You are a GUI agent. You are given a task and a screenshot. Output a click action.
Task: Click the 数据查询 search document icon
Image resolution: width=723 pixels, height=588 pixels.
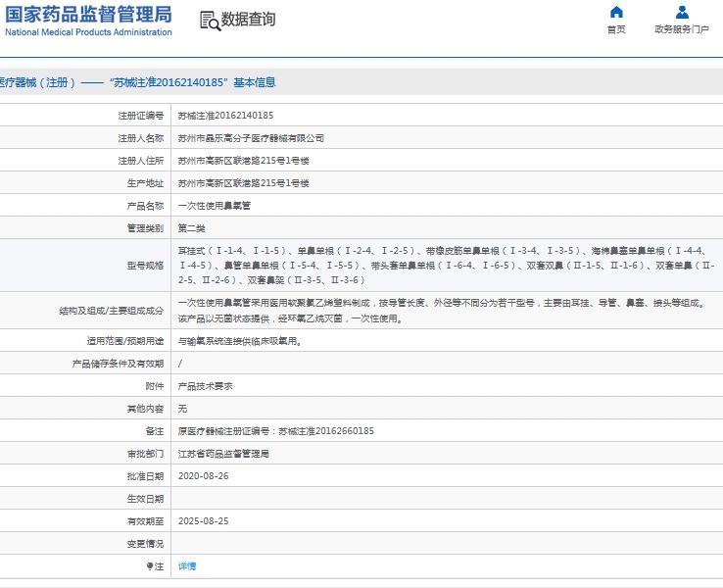click(x=211, y=21)
